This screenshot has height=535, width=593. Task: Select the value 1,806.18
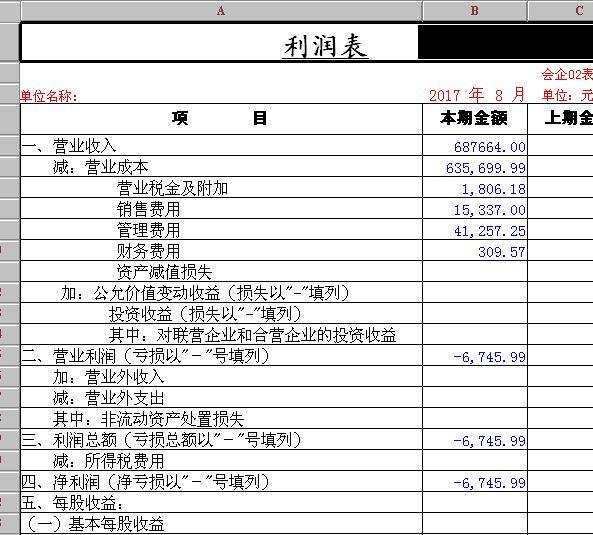[x=494, y=189]
